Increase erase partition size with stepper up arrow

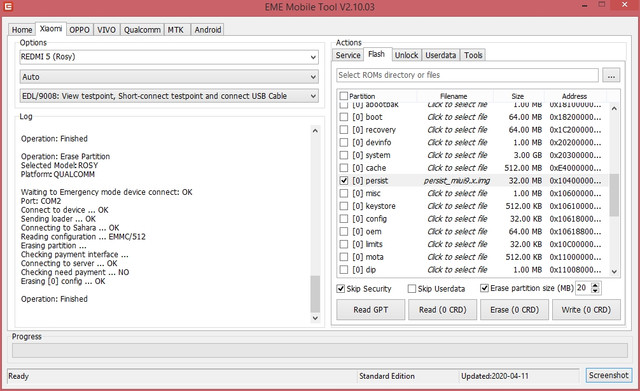pyautogui.click(x=595, y=285)
